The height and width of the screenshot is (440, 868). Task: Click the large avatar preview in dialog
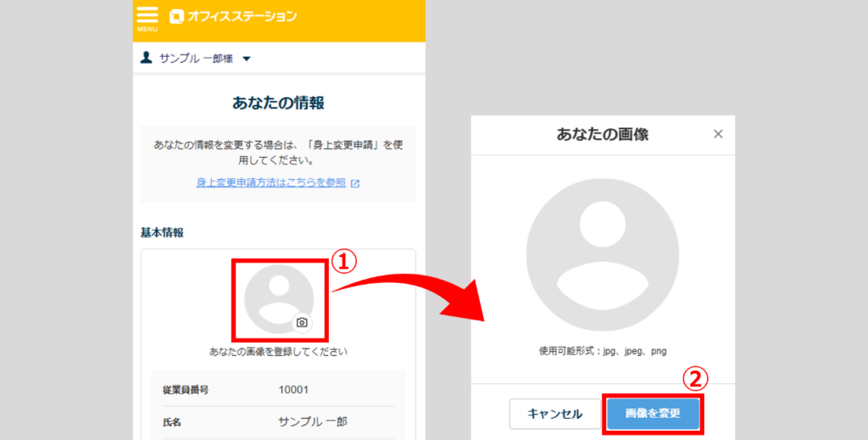(603, 254)
